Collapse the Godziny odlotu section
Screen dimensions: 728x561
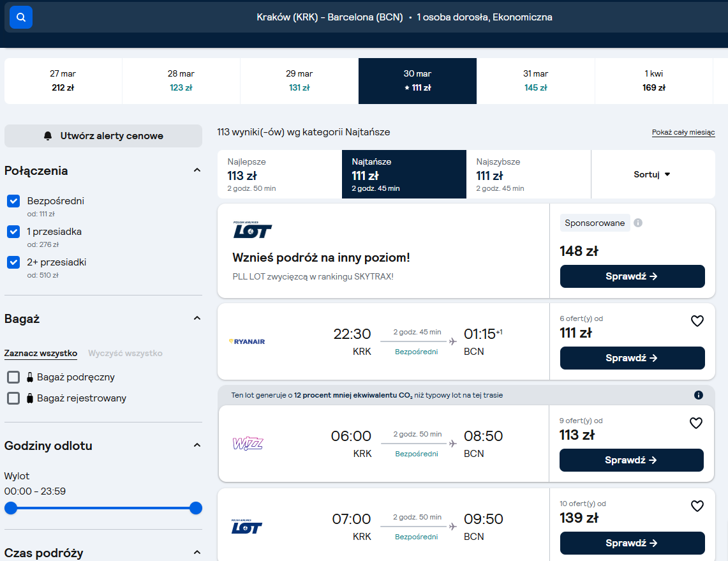point(197,445)
